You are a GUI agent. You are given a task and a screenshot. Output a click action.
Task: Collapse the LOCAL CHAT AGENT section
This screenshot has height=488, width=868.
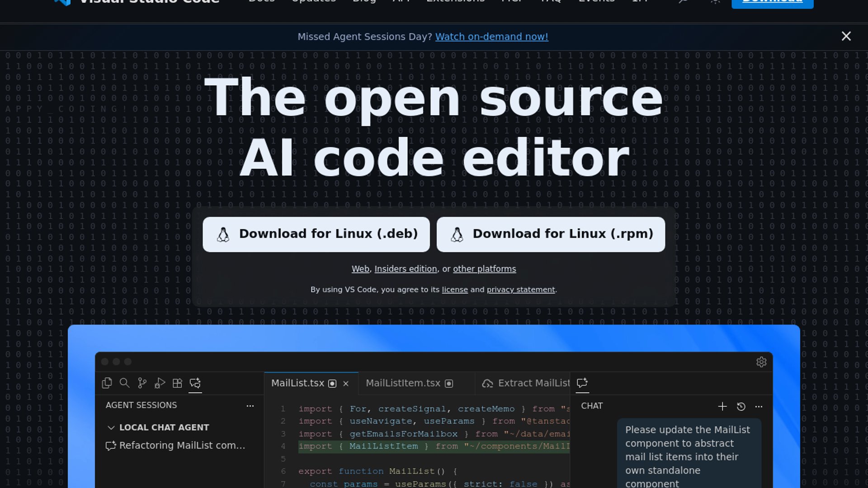coord(111,427)
